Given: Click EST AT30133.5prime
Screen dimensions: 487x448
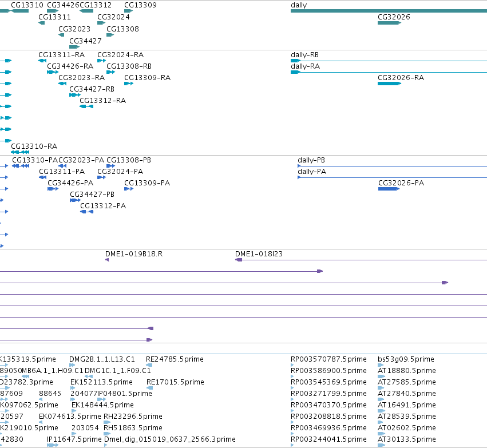Looking at the screenshot, I should [407, 439].
